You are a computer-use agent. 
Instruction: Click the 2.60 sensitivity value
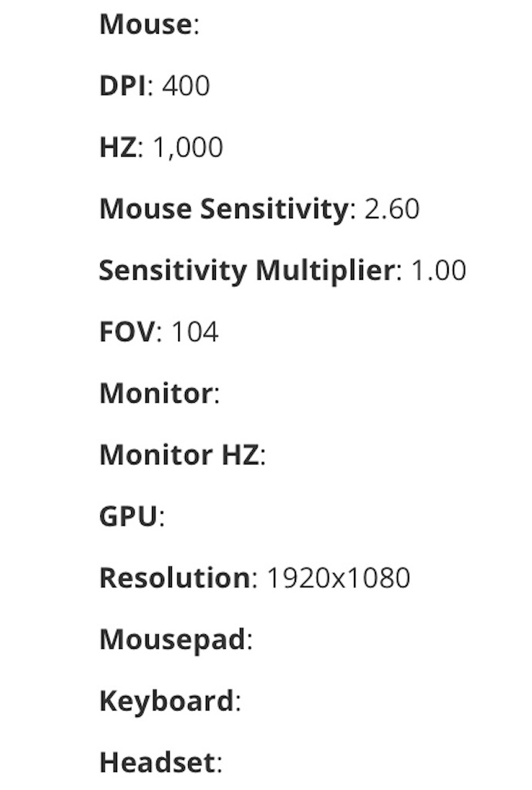tap(392, 208)
